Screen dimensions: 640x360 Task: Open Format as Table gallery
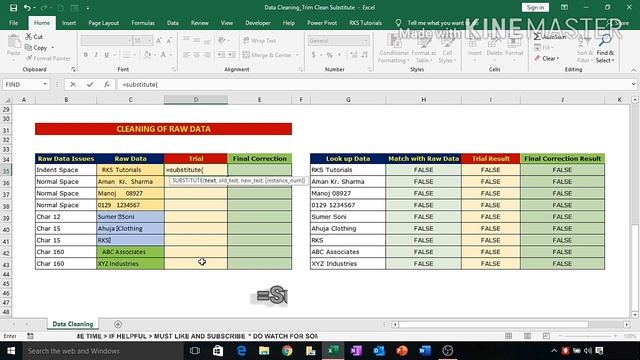click(424, 48)
